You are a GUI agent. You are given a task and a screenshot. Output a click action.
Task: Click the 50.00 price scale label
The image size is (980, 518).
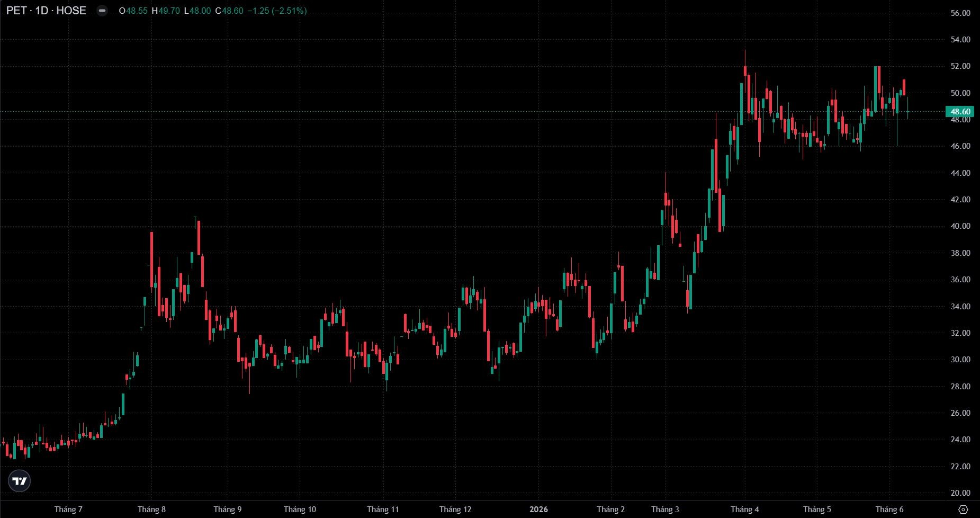click(960, 93)
